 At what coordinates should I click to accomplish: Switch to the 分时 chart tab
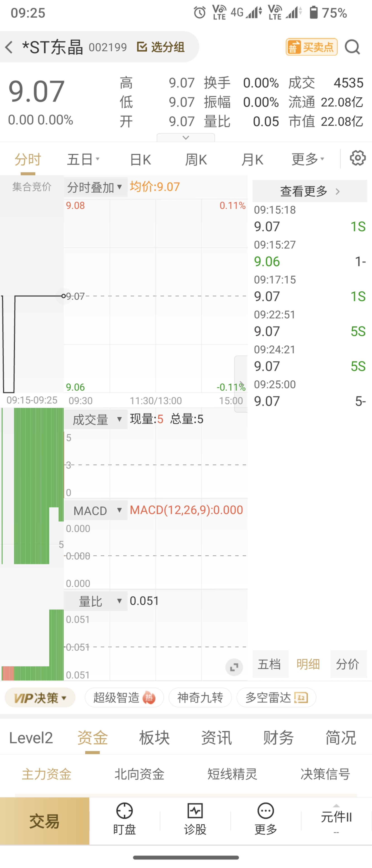28,159
